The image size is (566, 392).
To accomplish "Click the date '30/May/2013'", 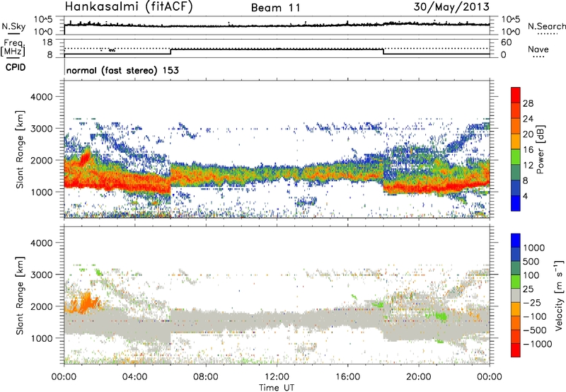I will coord(451,6).
